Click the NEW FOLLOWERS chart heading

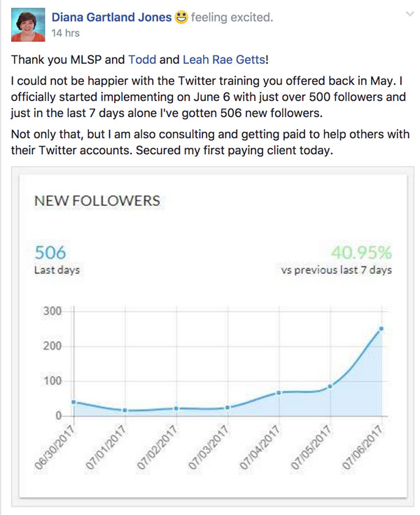coord(97,200)
